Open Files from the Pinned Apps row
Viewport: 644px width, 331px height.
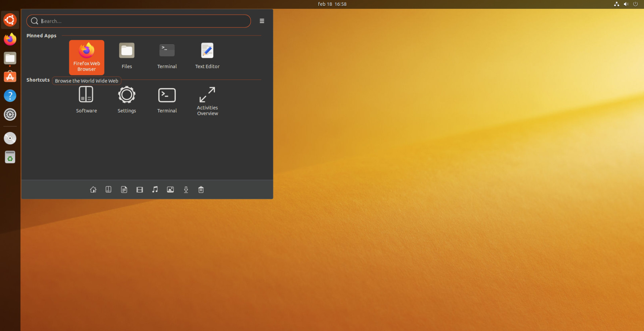[127, 56]
